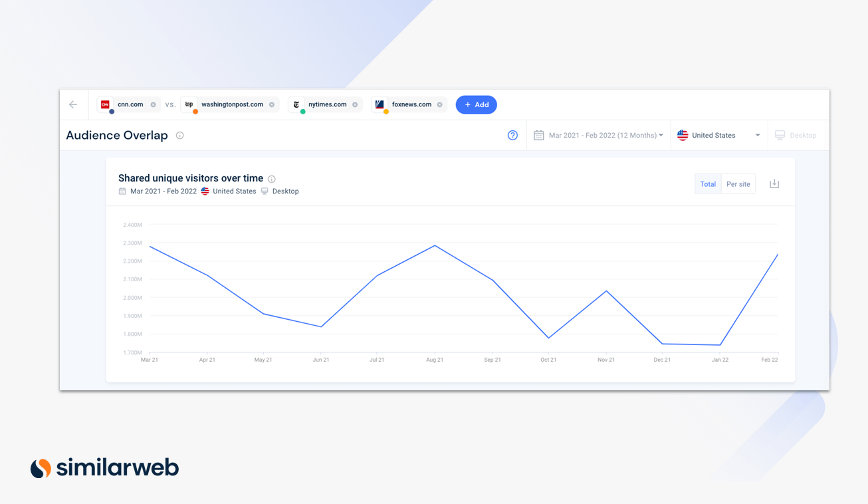The height and width of the screenshot is (504, 868).
Task: Switch chart to Total view
Action: tap(708, 184)
